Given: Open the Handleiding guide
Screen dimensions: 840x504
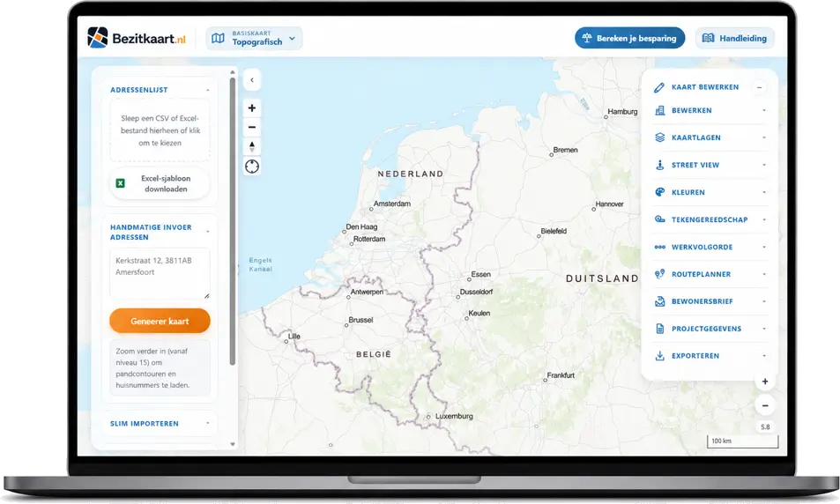Looking at the screenshot, I should [x=734, y=38].
